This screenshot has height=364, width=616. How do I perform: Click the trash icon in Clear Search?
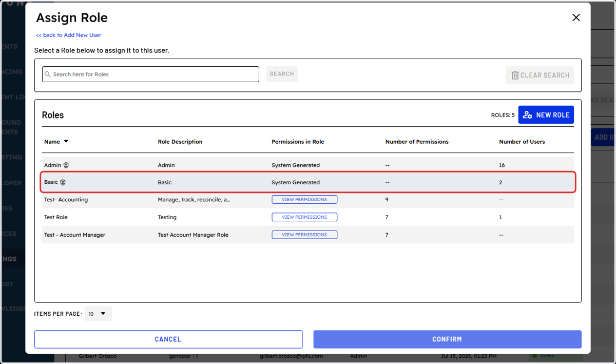click(515, 75)
